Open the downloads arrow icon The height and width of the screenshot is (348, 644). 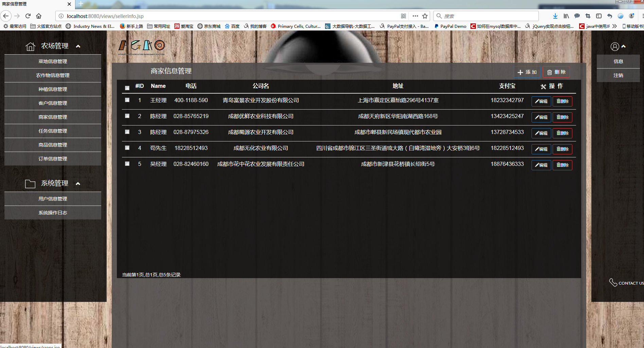[555, 16]
